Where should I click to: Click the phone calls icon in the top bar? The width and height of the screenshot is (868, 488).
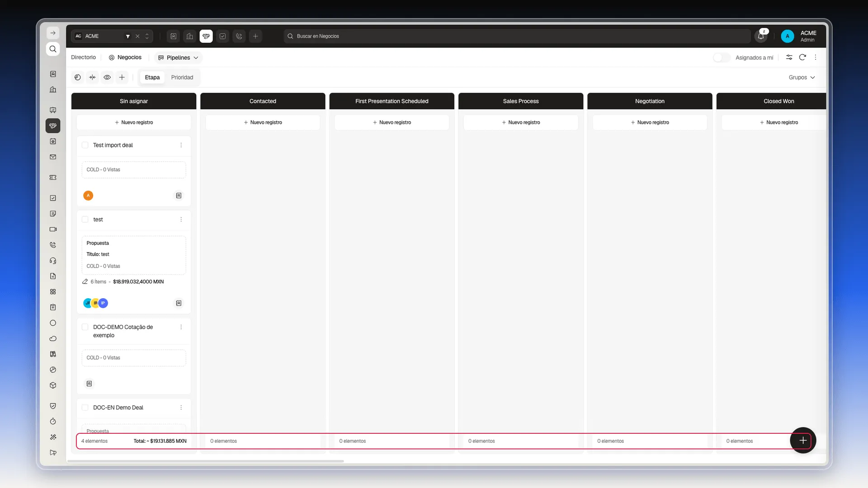pyautogui.click(x=239, y=36)
